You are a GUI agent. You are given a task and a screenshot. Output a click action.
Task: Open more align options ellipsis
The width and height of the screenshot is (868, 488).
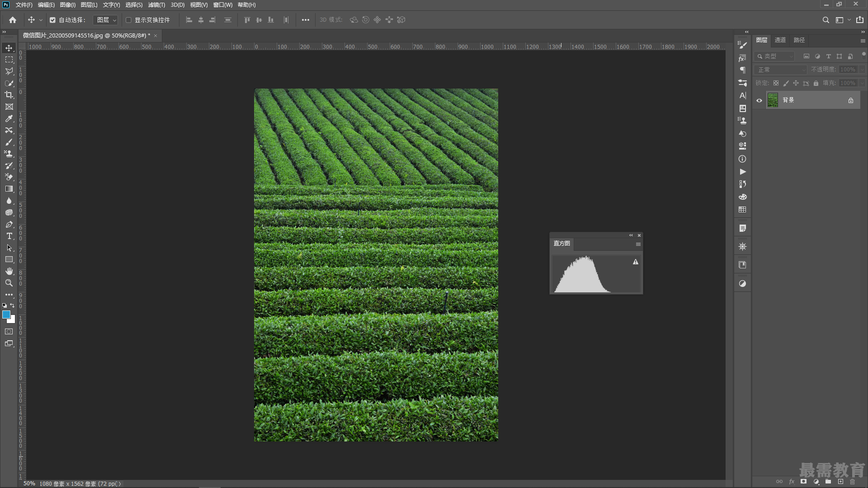(x=306, y=20)
